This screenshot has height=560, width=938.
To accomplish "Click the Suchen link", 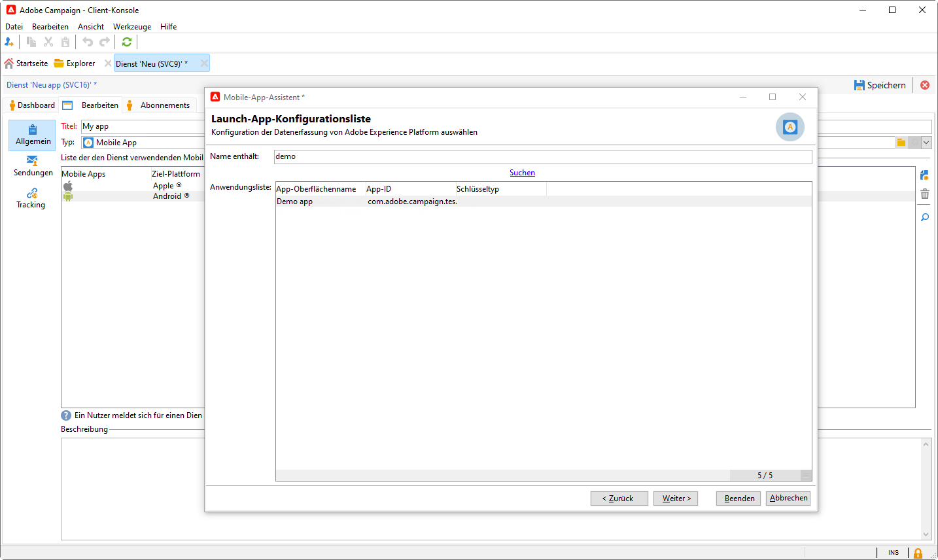I will click(522, 173).
